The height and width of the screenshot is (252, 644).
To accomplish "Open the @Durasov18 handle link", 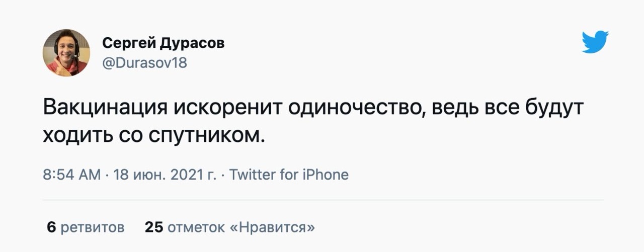I will [144, 63].
